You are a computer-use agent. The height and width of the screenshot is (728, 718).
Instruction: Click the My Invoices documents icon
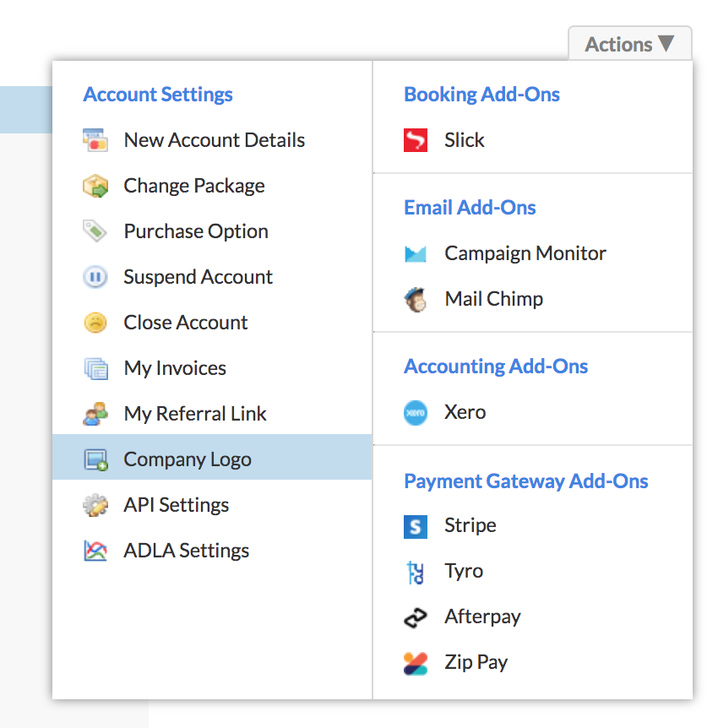tap(95, 368)
